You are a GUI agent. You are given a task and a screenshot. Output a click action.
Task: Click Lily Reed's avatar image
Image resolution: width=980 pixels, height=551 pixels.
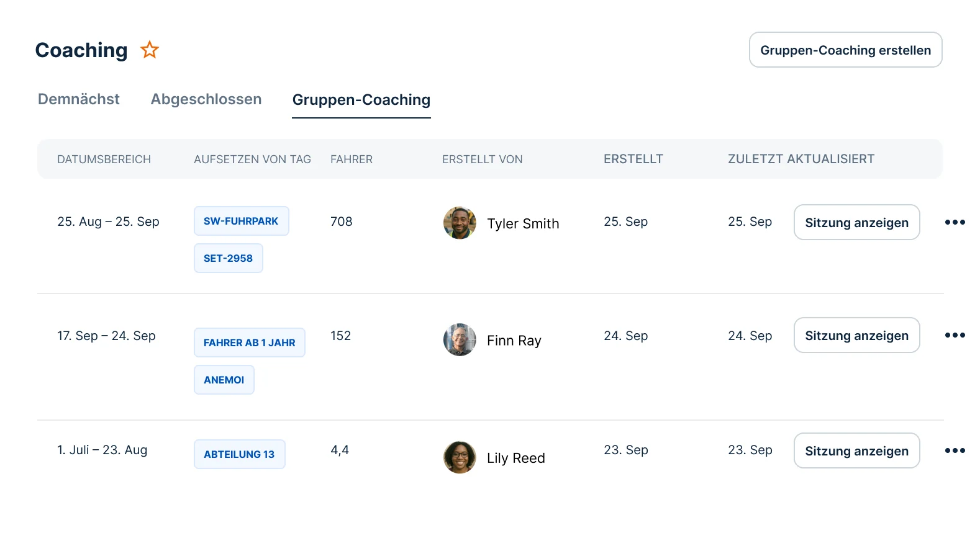click(460, 457)
